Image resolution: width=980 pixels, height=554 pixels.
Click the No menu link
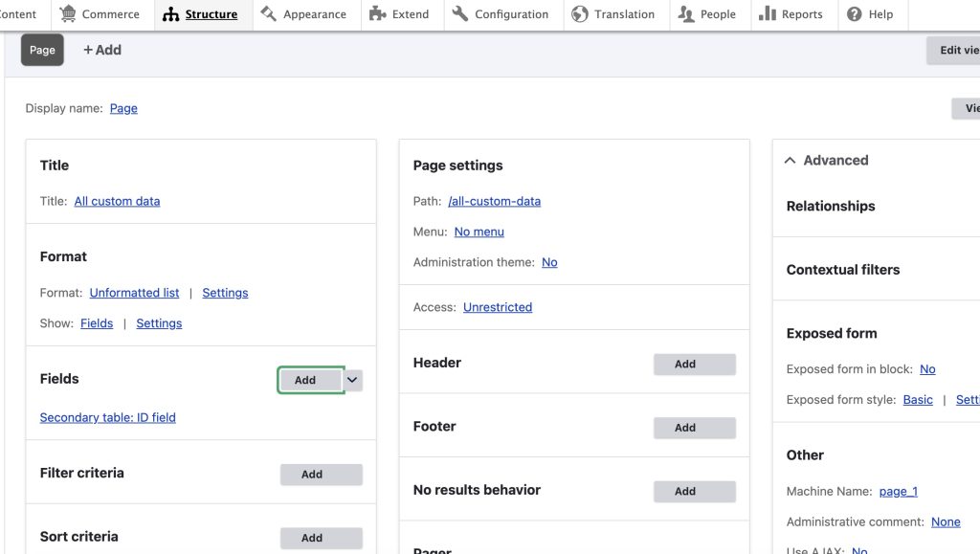[479, 232]
